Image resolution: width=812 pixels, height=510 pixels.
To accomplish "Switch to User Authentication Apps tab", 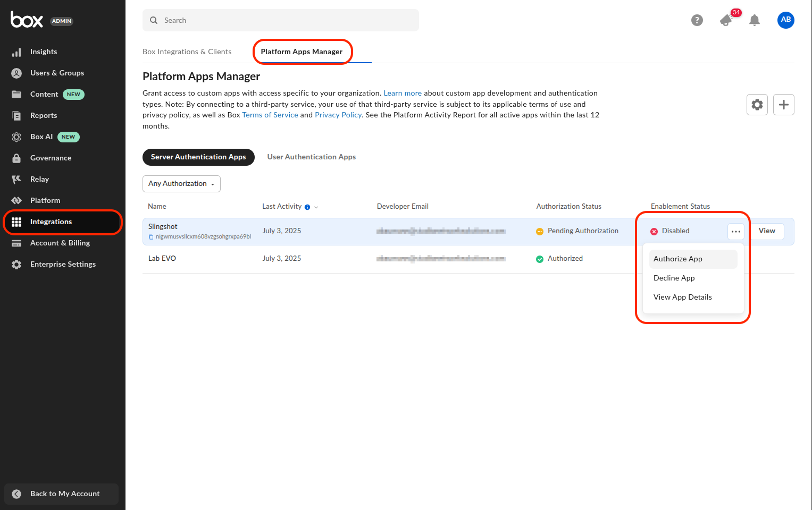I will 312,157.
